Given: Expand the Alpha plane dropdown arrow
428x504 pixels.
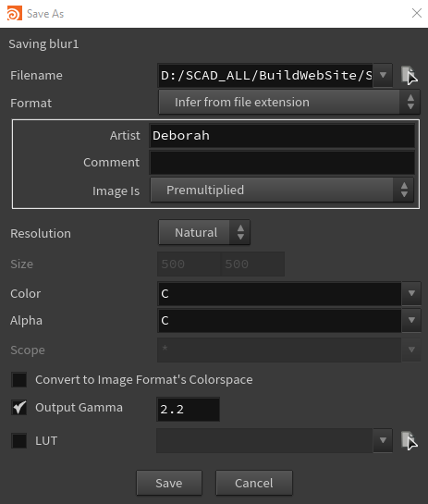Looking at the screenshot, I should coord(411,320).
